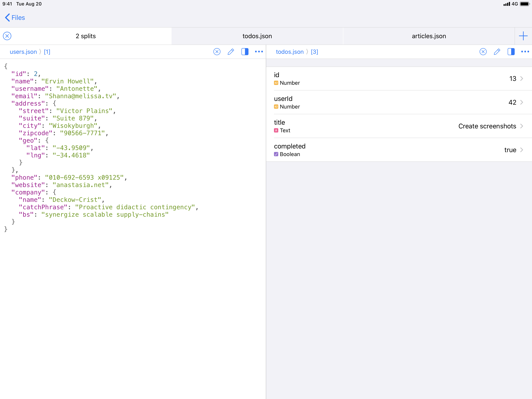This screenshot has width=532, height=399.
Task: Add a new tab with plus icon
Action: (x=523, y=36)
